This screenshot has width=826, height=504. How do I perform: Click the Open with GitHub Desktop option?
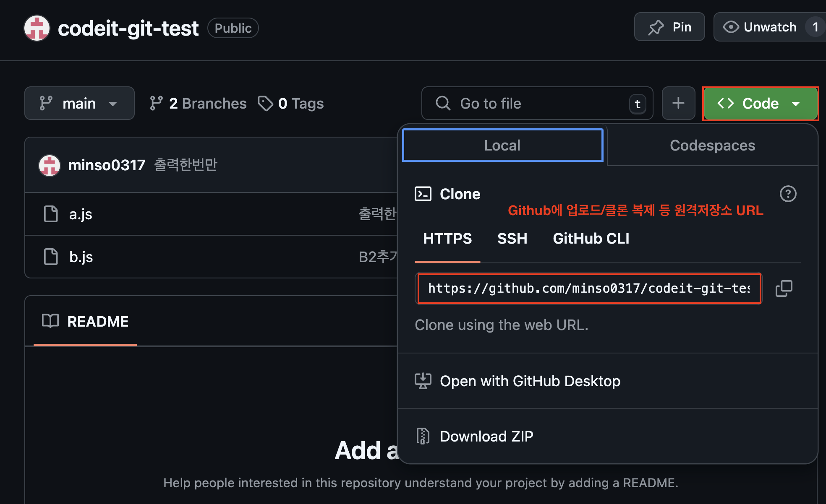[x=530, y=381]
